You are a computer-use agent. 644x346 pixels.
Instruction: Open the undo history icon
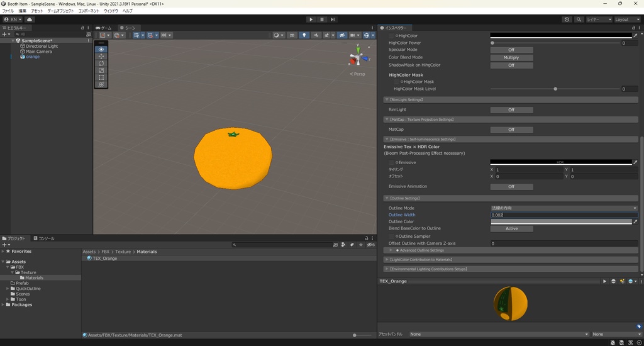(x=567, y=20)
